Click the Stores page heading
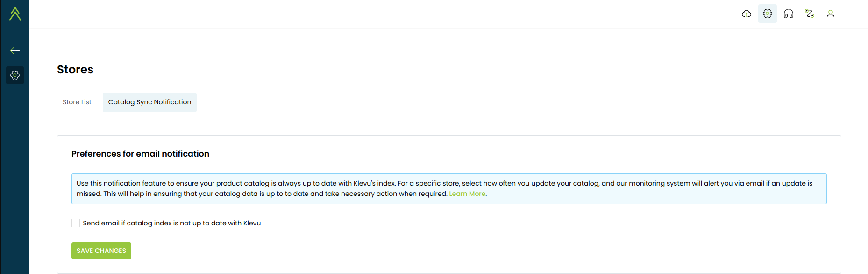868x274 pixels. coord(75,70)
